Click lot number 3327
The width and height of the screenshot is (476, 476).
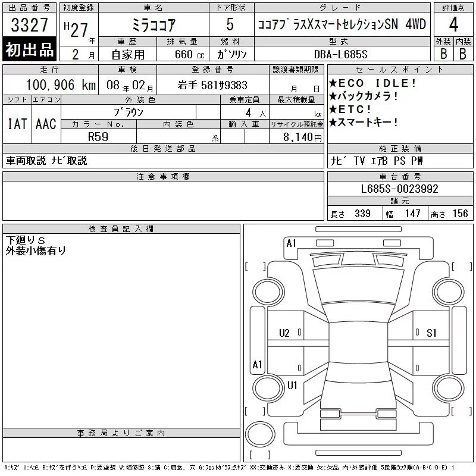29,24
